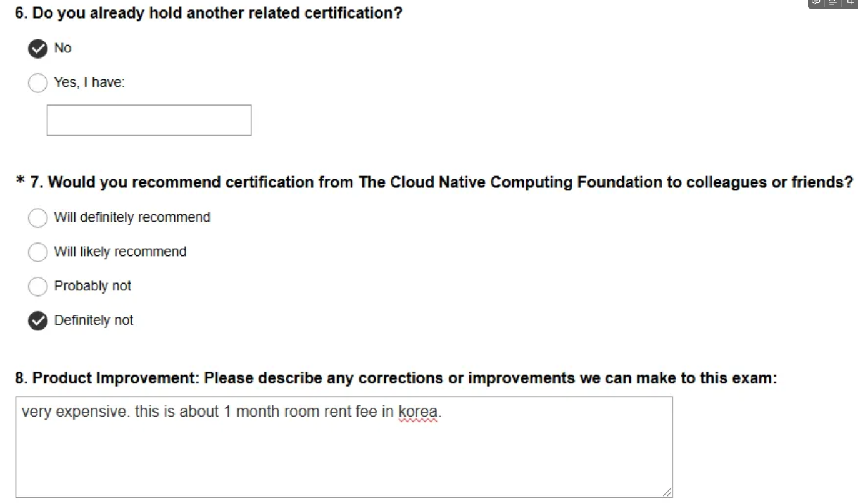Click the checked 'Definitely not' radio circle

click(38, 321)
